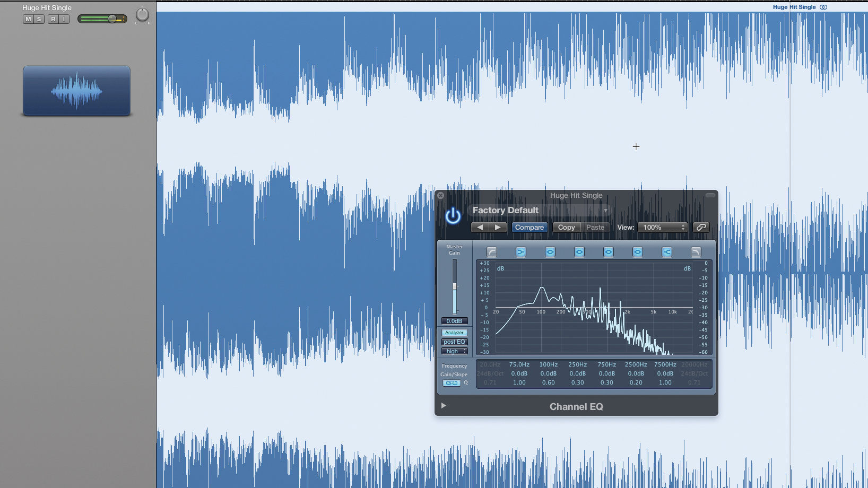Click the track pan knob
The image size is (868, 488).
142,15
